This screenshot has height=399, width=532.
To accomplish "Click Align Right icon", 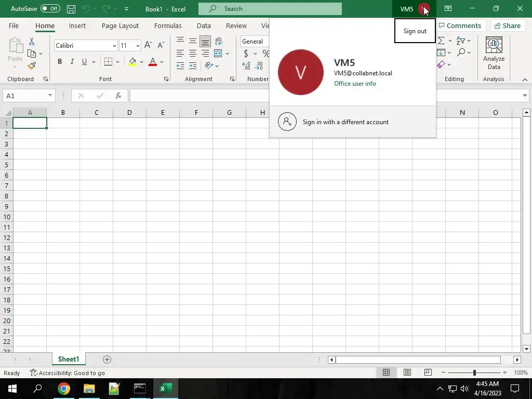I will [205, 54].
